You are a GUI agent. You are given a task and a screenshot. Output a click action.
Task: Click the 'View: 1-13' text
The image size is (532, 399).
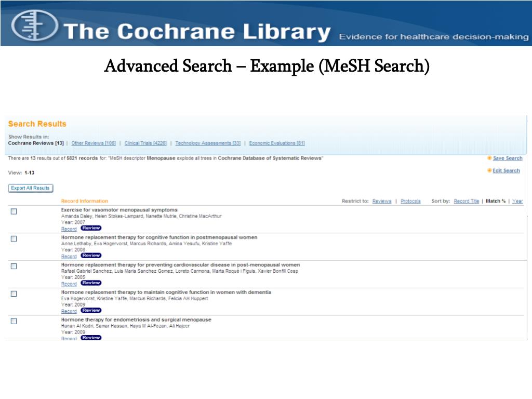click(21, 172)
